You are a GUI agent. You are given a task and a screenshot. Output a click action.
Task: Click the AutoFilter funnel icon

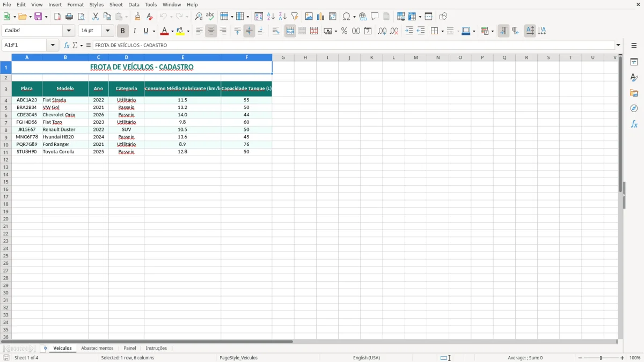click(295, 17)
